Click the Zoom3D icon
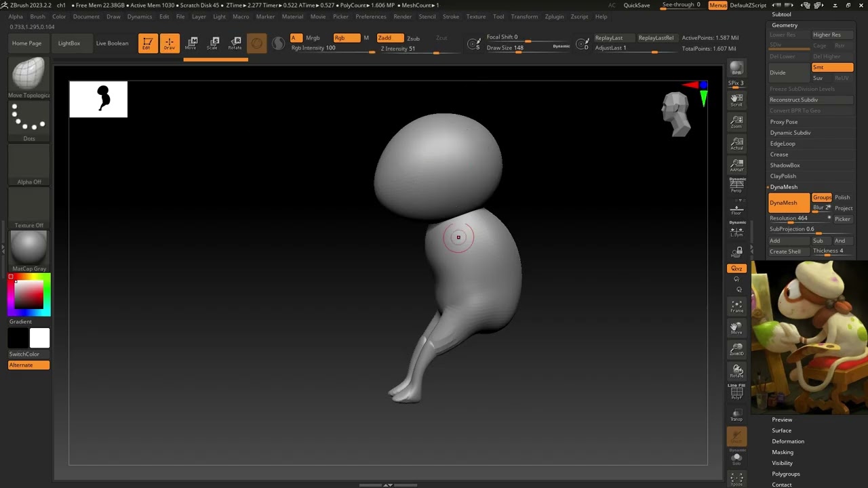Screen dimensions: 868x488 coord(736,350)
